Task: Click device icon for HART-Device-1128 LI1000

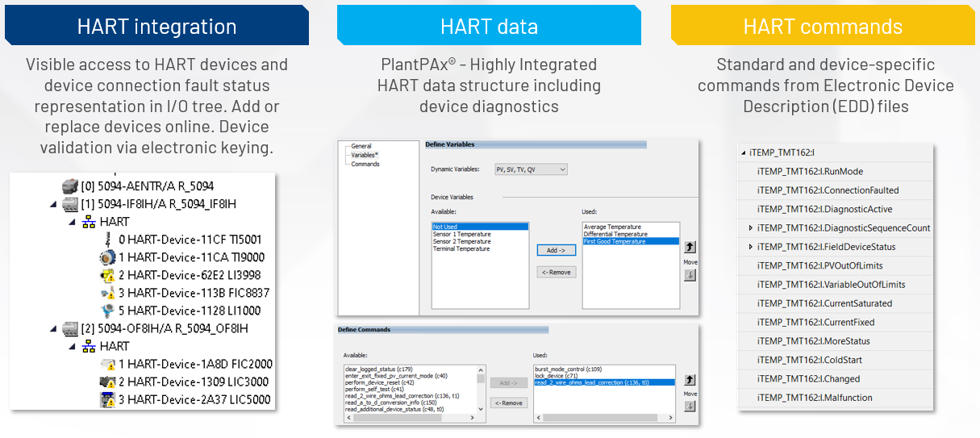Action: 107,311
